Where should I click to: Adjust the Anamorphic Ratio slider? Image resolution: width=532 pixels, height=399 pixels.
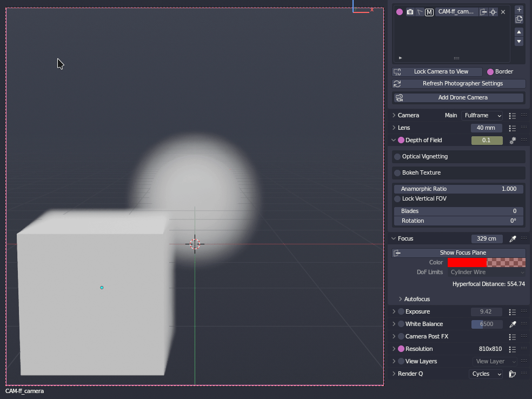pyautogui.click(x=458, y=189)
